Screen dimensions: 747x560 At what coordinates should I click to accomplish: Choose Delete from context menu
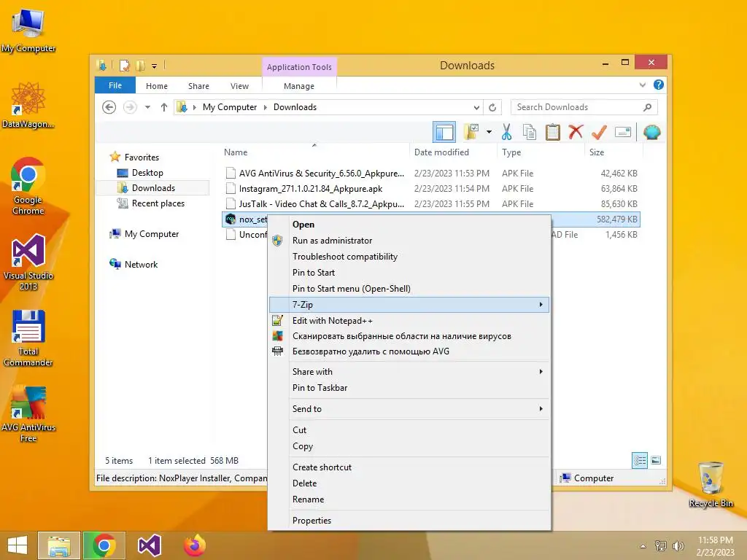409,483
